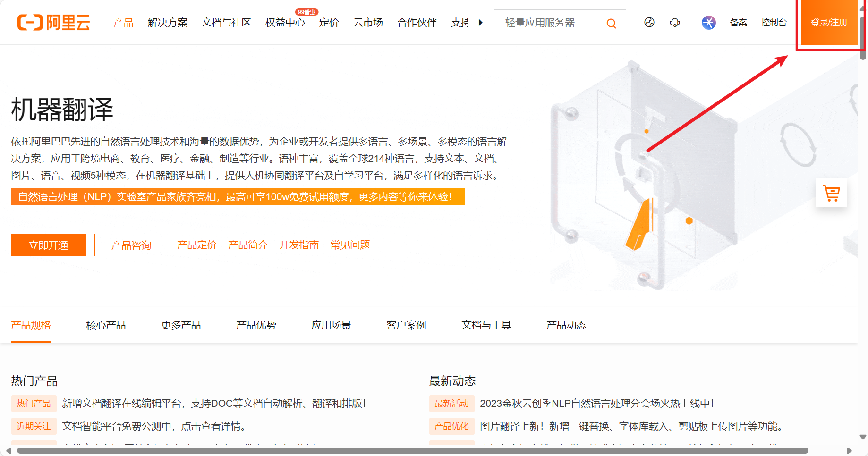Screen dimensions: 868x456
Task: Click the 近期关注 tag label
Action: (x=34, y=426)
